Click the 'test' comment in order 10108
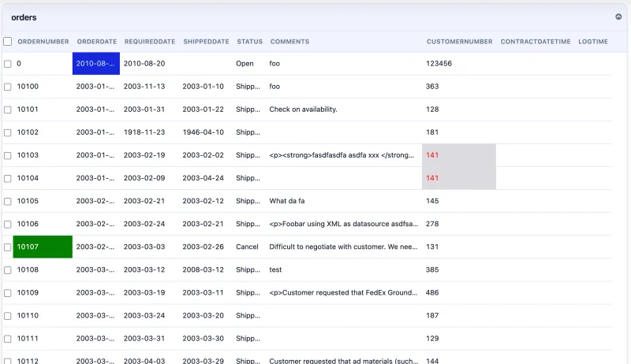The width and height of the screenshot is (631, 364). [x=275, y=269]
